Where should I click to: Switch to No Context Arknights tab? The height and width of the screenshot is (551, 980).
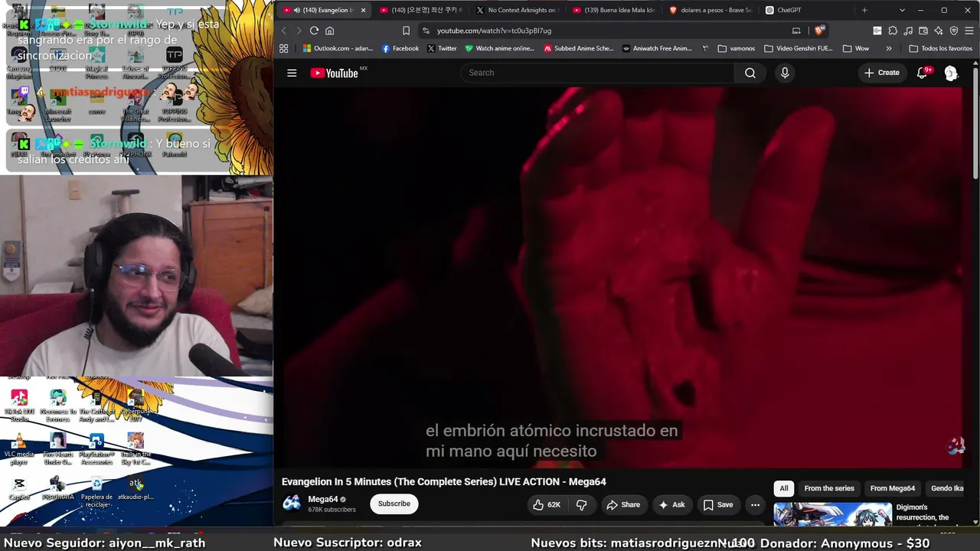pyautogui.click(x=516, y=10)
